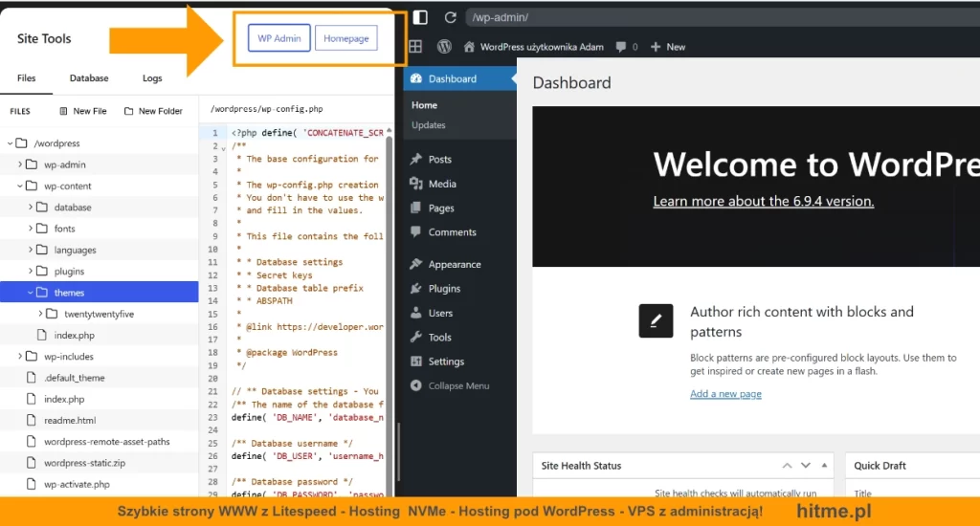The image size is (980, 526).
Task: Collapse the themes folder
Action: click(x=30, y=293)
